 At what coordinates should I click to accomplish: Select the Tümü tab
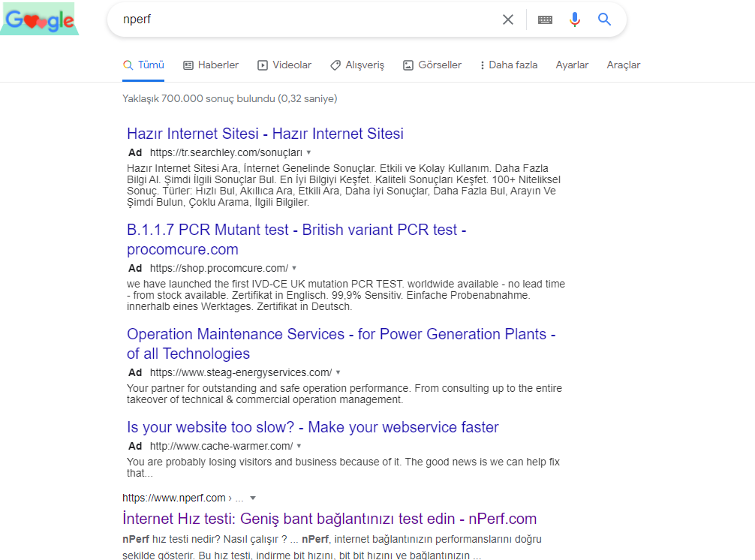[x=143, y=65]
